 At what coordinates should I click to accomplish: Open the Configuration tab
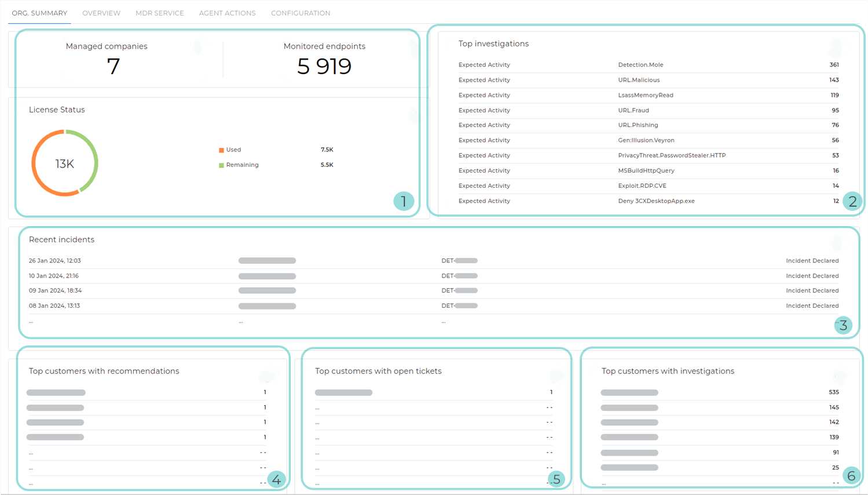[301, 13]
